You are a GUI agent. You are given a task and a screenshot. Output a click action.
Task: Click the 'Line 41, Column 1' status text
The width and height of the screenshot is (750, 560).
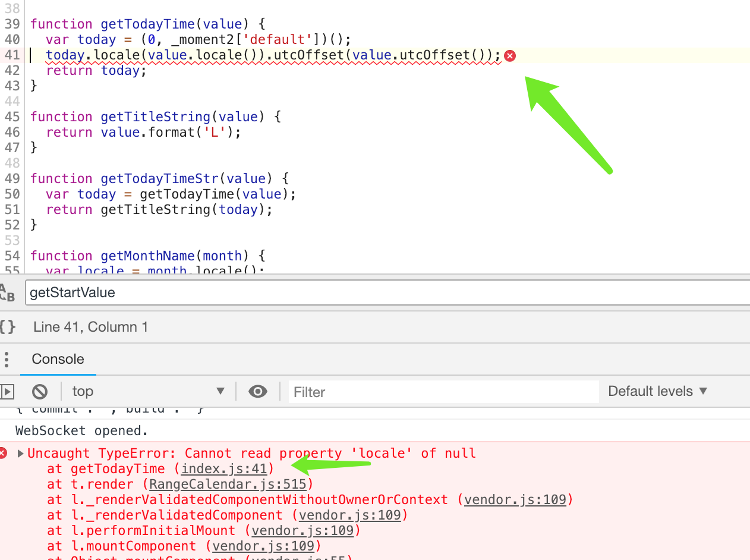pyautogui.click(x=90, y=327)
